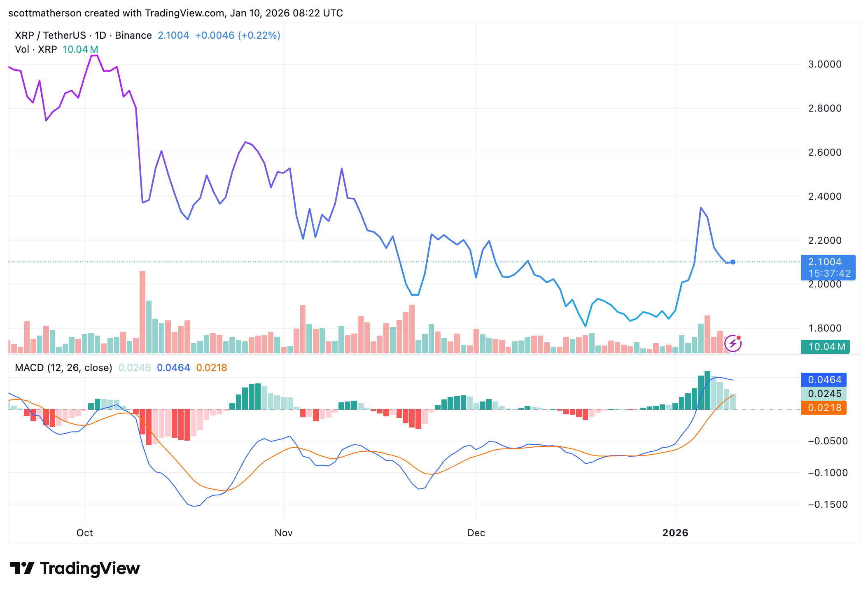Viewport: 868px width, 593px height.
Task: Click the 2.6000 price axis label
Action: point(825,152)
